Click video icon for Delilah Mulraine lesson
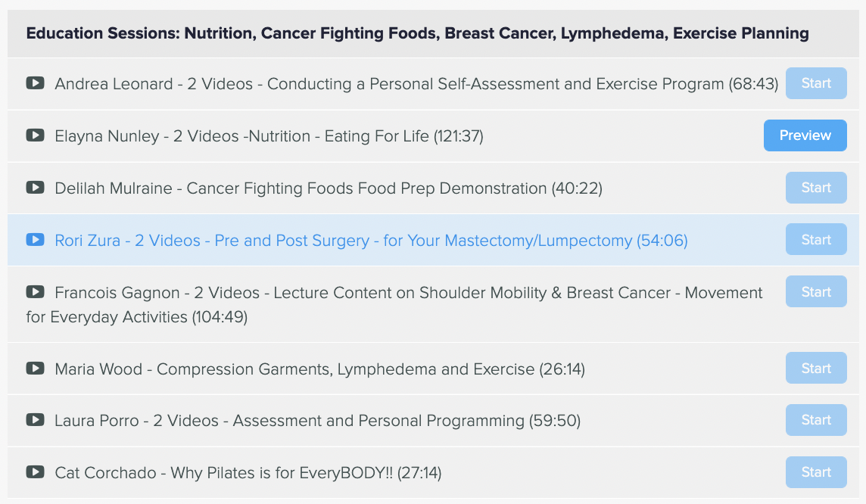Image resolution: width=866 pixels, height=504 pixels. coord(35,188)
